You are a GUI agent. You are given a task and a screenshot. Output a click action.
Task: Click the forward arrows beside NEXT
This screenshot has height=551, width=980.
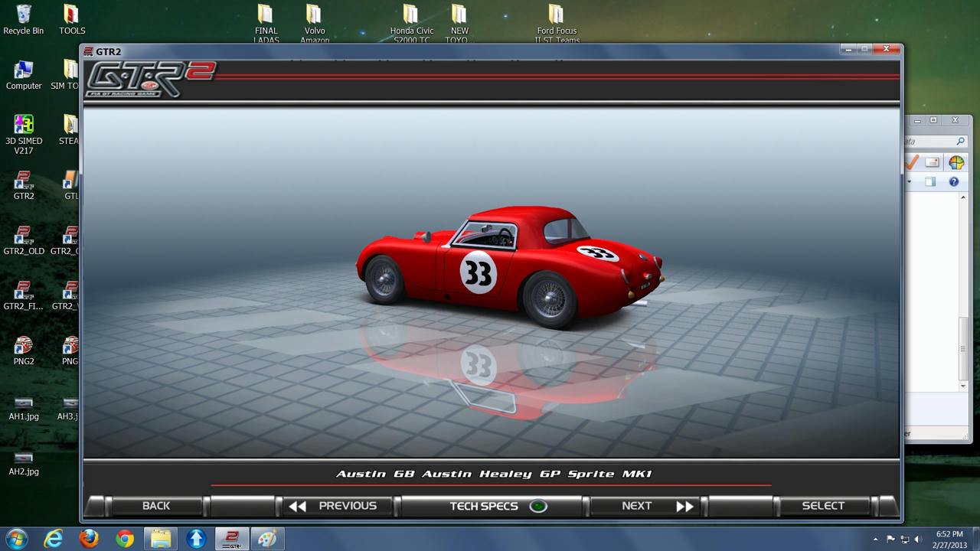(684, 506)
